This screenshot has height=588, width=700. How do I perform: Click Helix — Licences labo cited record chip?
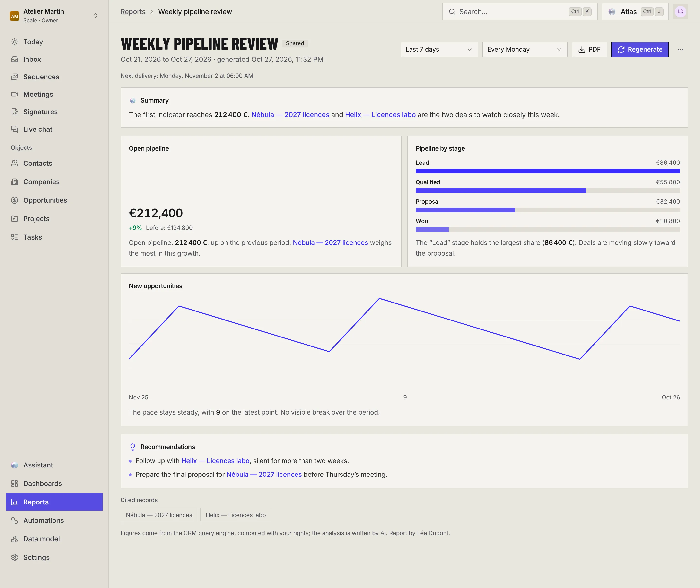pyautogui.click(x=236, y=515)
